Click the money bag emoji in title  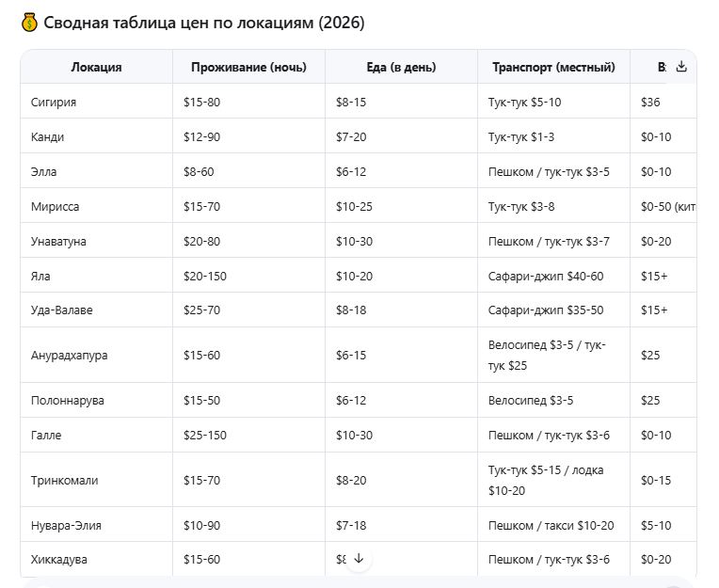pos(28,23)
